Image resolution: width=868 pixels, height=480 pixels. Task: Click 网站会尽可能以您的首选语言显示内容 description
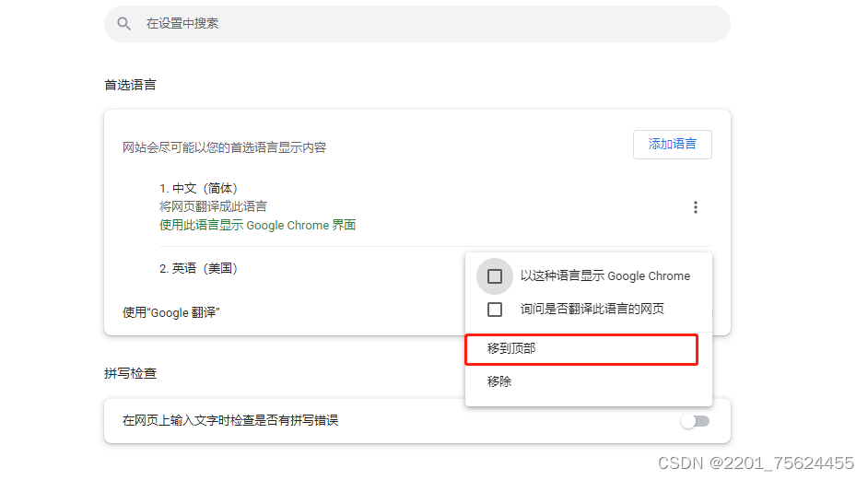click(224, 147)
